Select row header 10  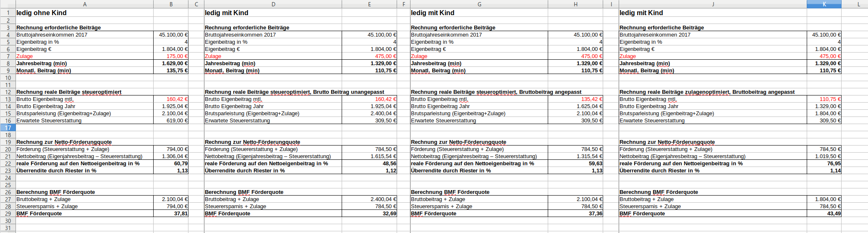click(x=8, y=78)
